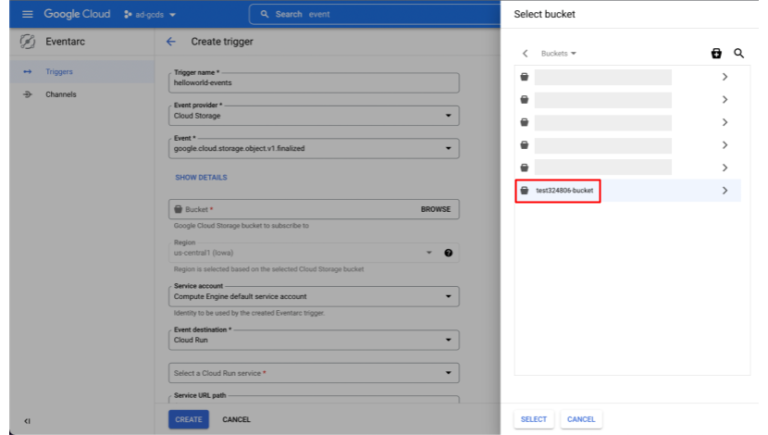The height and width of the screenshot is (435, 768).
Task: Open the Service account dropdown
Action: [x=314, y=296]
